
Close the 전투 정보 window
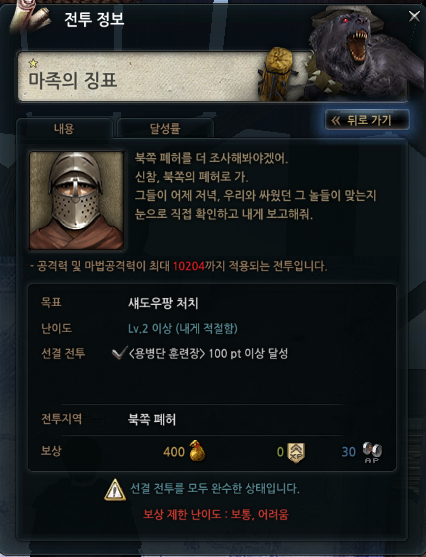(414, 16)
